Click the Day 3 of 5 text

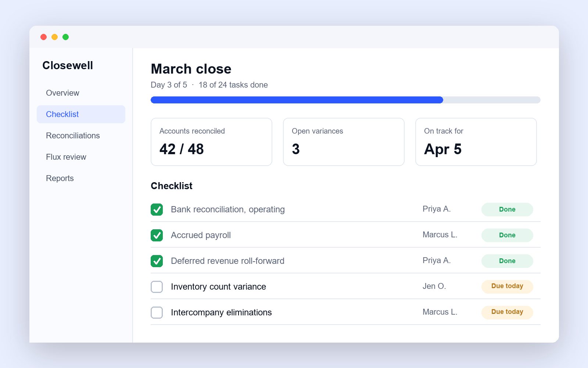[169, 85]
